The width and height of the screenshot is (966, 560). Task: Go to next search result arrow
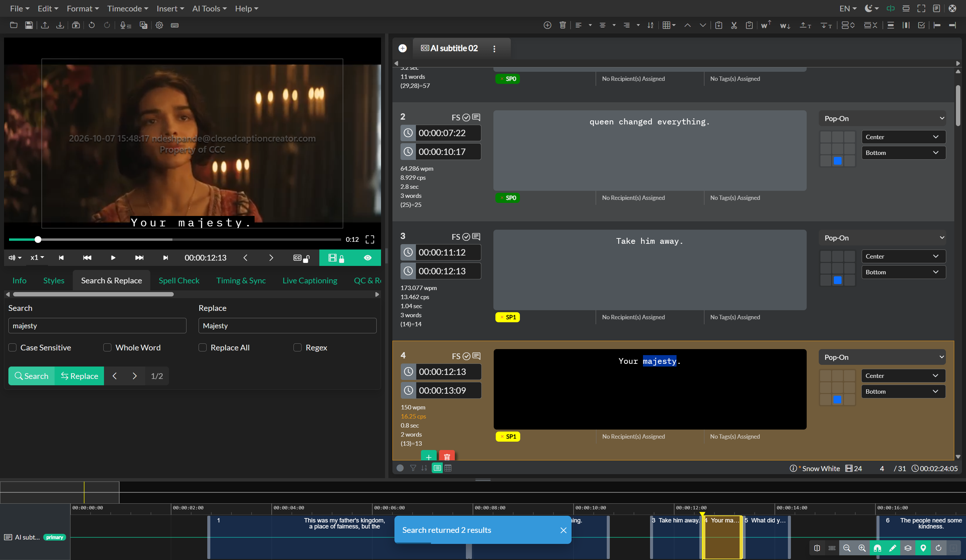point(134,376)
